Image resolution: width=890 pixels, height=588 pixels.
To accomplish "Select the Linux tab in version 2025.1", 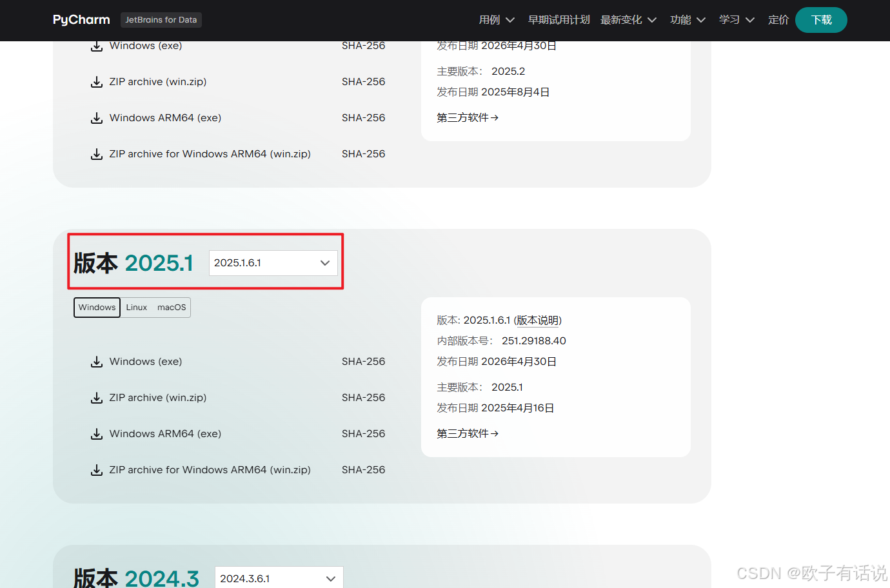I will point(137,308).
